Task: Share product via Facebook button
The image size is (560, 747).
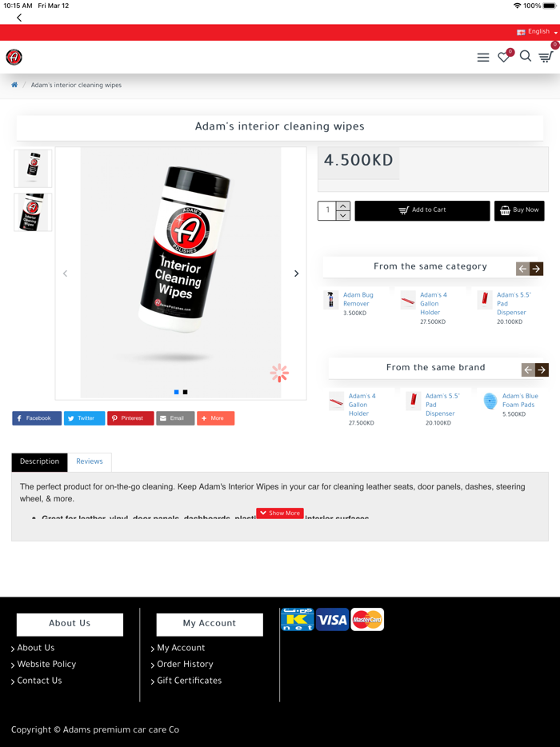Action: pos(37,418)
